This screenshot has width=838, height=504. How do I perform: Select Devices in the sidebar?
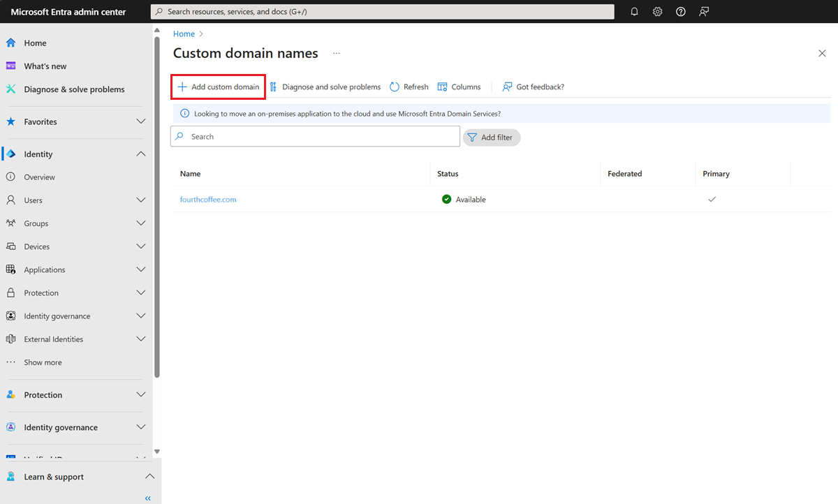[x=35, y=246]
